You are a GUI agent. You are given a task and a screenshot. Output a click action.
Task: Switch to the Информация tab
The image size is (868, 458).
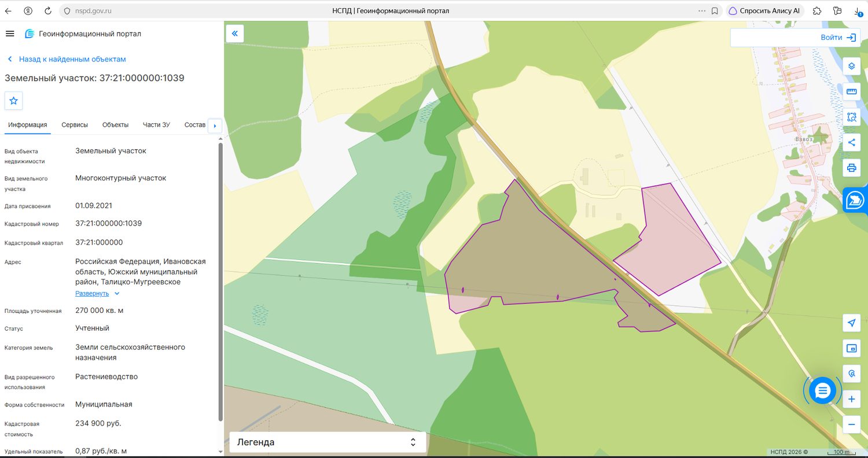27,125
